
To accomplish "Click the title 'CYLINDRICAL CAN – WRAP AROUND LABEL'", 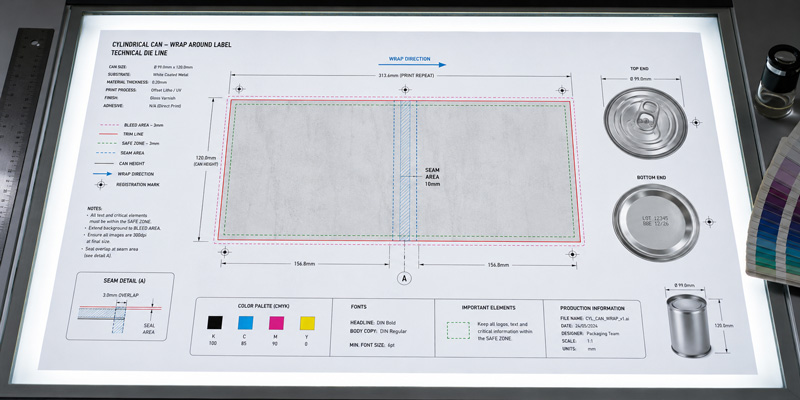I will pos(171,45).
